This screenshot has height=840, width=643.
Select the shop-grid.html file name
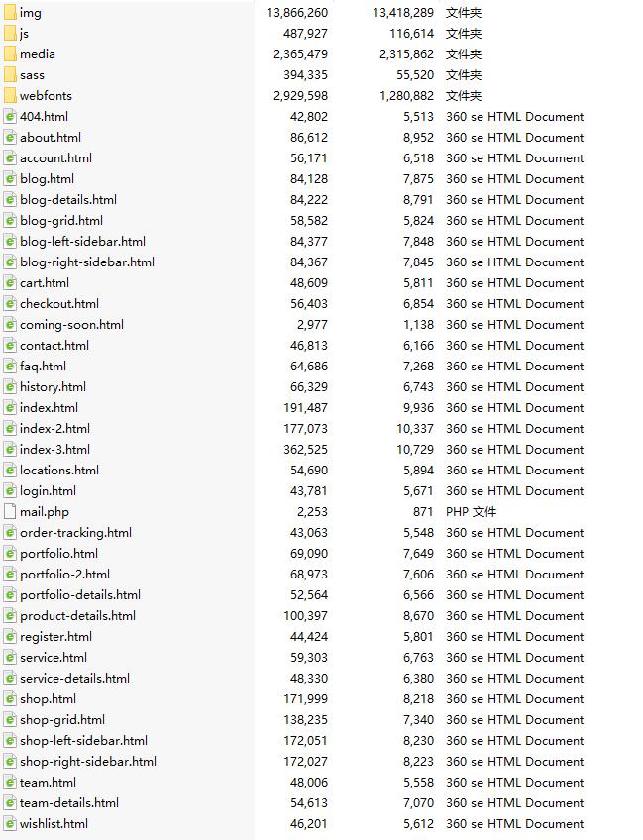pos(62,720)
